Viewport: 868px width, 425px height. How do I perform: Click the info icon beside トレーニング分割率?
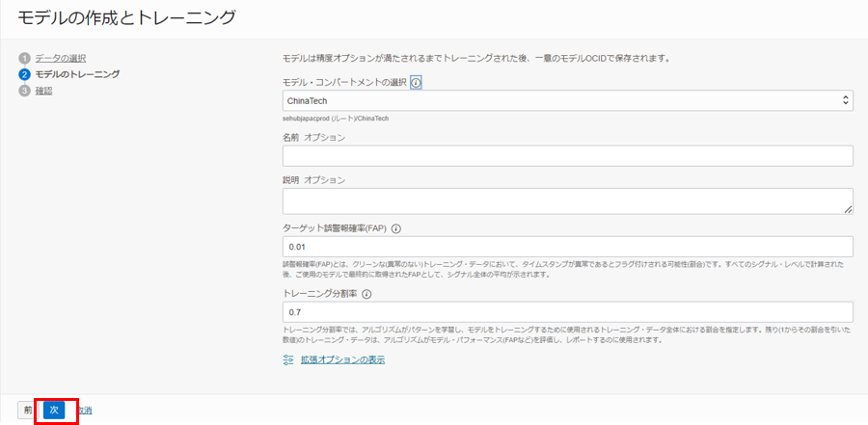[366, 295]
